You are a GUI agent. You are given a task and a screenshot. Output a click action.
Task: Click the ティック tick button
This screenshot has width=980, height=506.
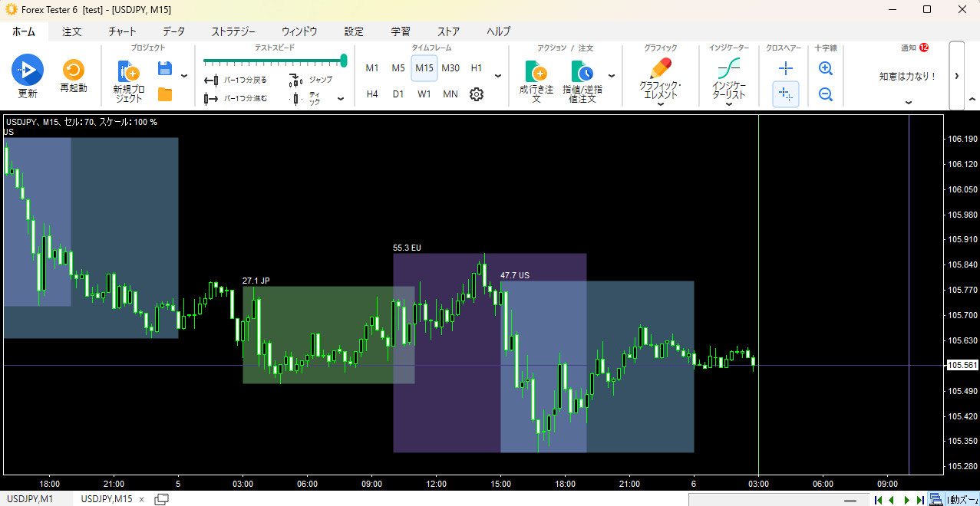[x=307, y=98]
